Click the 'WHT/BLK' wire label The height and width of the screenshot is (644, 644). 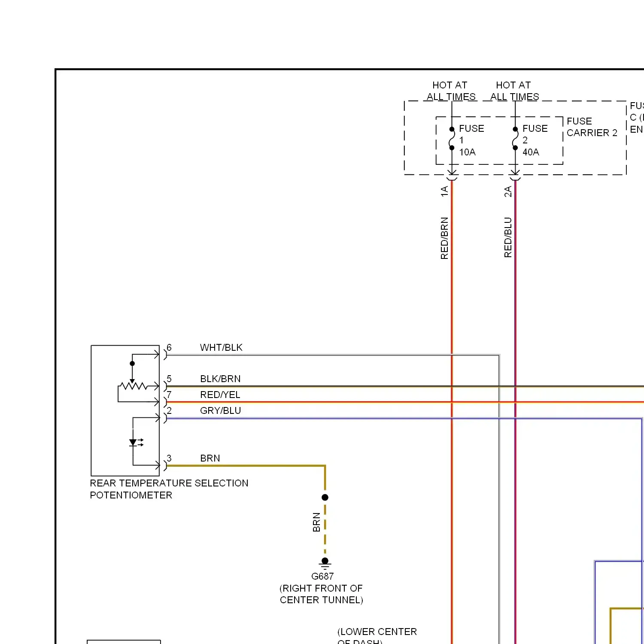pos(221,347)
